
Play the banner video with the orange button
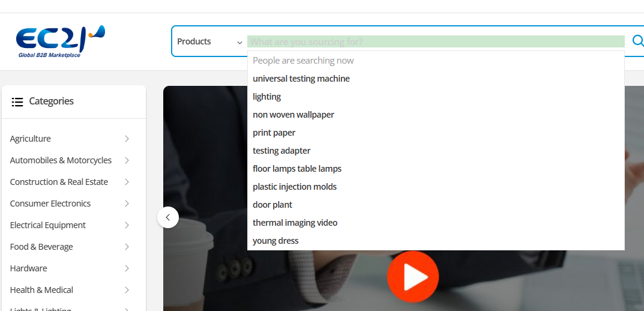(413, 277)
